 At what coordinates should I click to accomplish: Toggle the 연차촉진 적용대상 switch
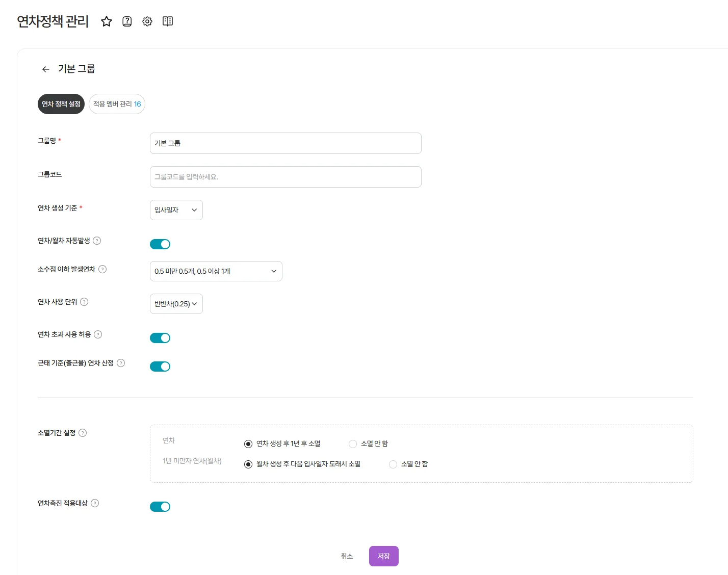(x=160, y=506)
